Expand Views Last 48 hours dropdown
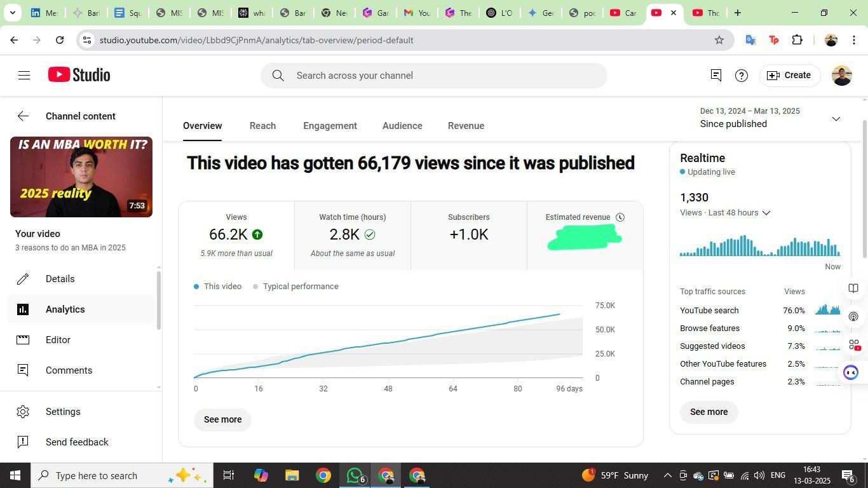This screenshot has width=868, height=488. click(x=766, y=213)
